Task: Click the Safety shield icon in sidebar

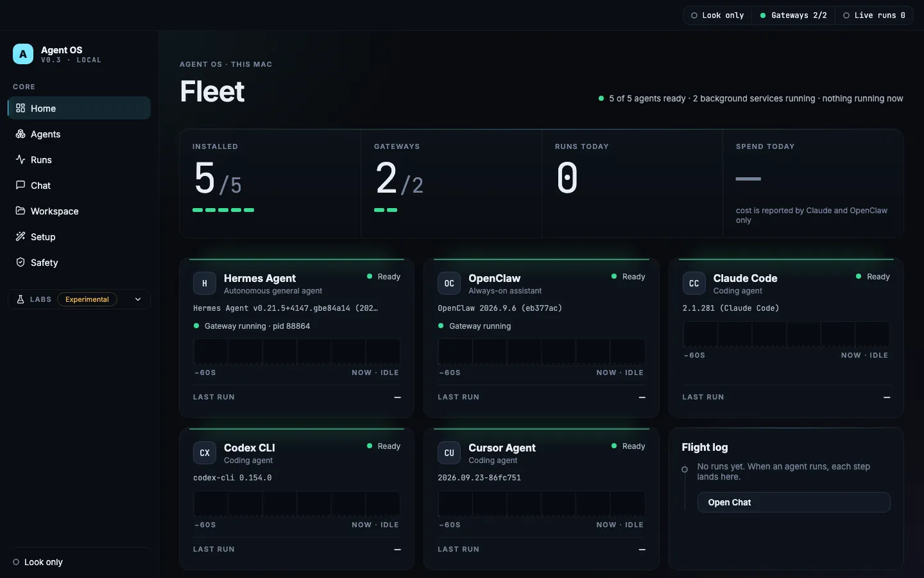Action: [x=21, y=262]
